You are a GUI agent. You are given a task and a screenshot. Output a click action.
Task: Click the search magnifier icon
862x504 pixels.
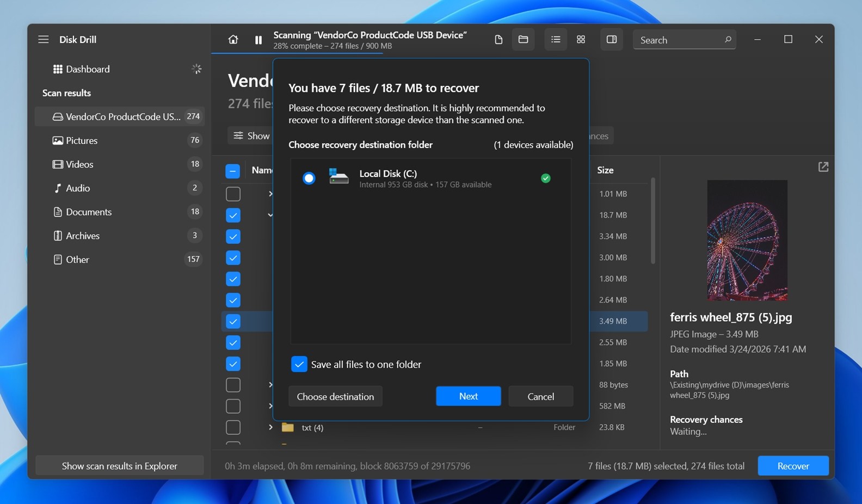(x=728, y=39)
